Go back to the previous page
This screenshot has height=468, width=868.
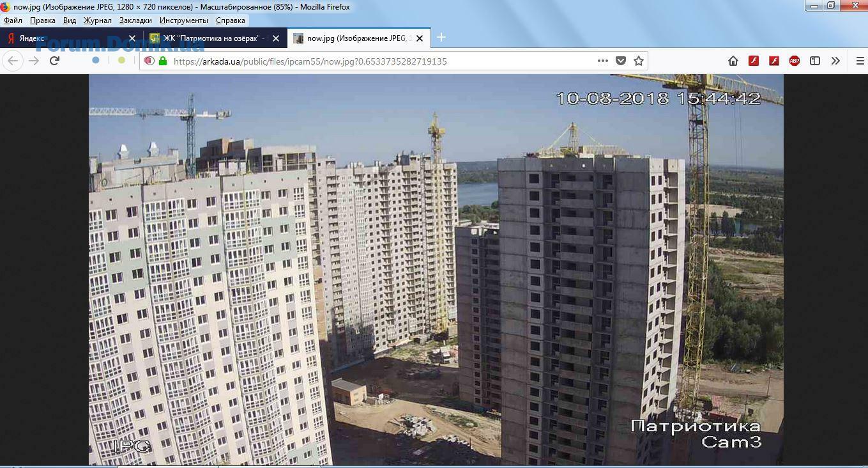(13, 61)
